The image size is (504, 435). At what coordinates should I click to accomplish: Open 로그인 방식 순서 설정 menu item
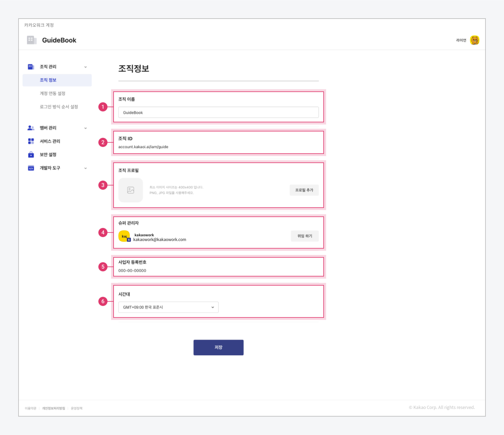59,107
